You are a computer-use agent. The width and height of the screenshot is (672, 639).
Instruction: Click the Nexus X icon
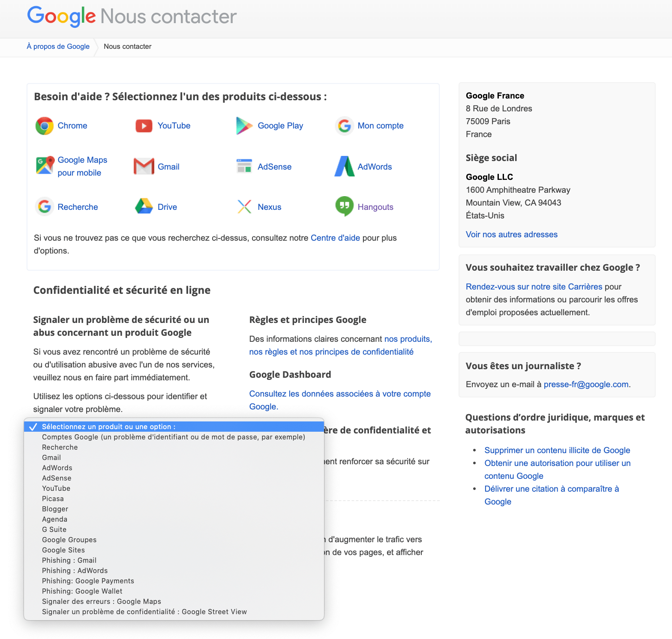coord(244,207)
